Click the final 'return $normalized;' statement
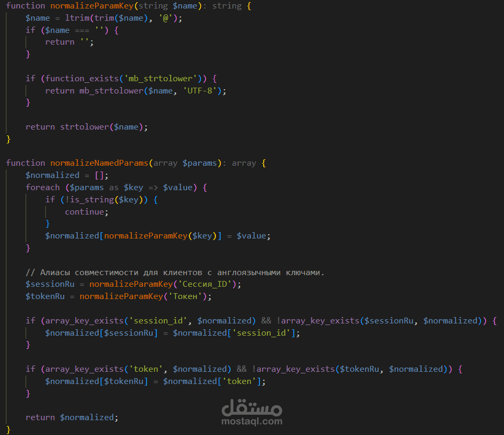 [72, 417]
